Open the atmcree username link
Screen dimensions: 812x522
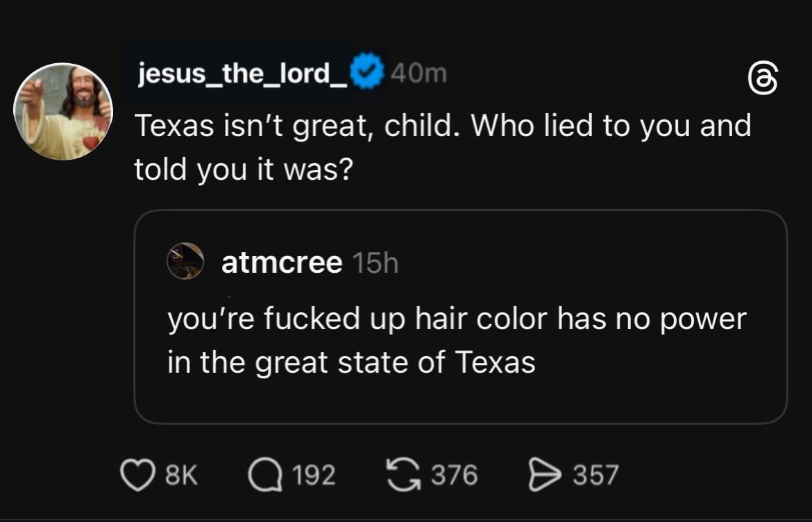point(281,262)
